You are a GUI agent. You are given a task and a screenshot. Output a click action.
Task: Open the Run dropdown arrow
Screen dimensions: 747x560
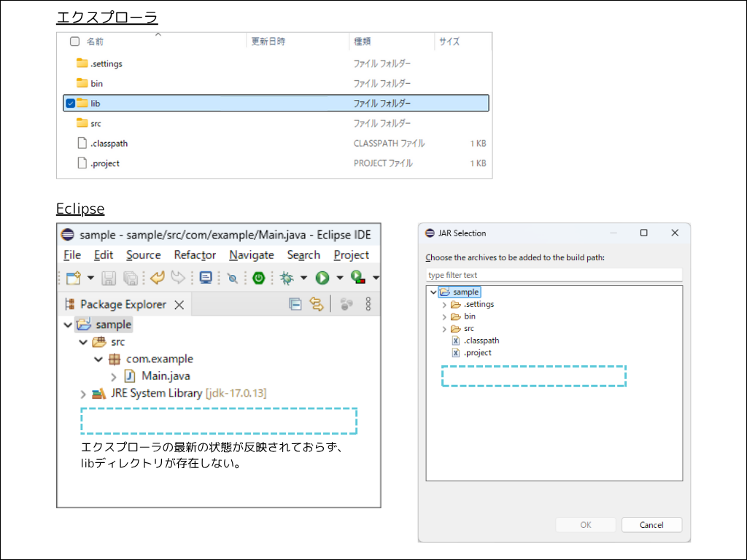(340, 278)
